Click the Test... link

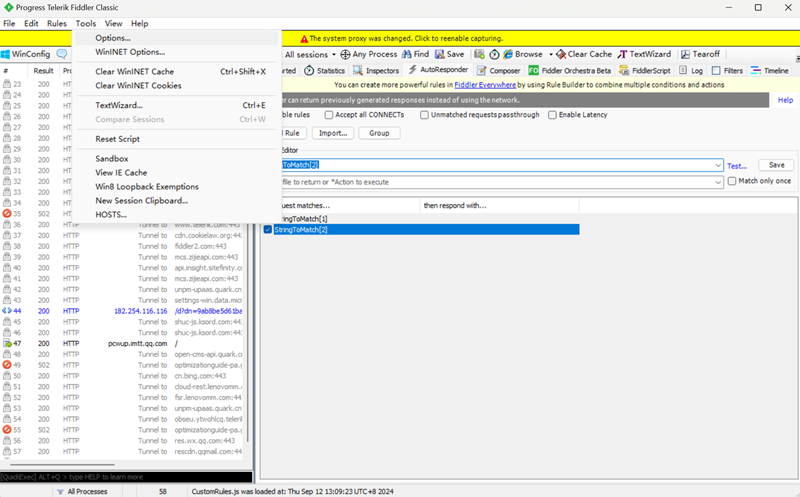(737, 166)
